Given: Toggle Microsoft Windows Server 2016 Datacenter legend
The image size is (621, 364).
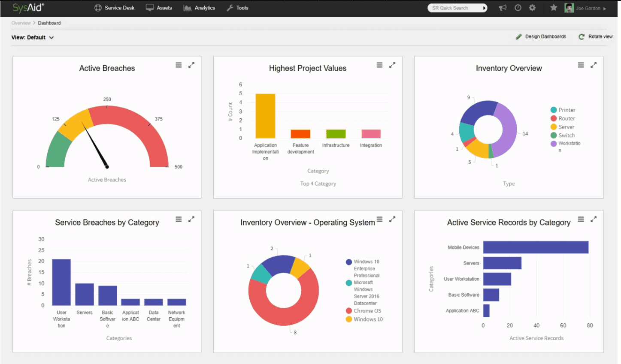Looking at the screenshot, I should tap(363, 293).
